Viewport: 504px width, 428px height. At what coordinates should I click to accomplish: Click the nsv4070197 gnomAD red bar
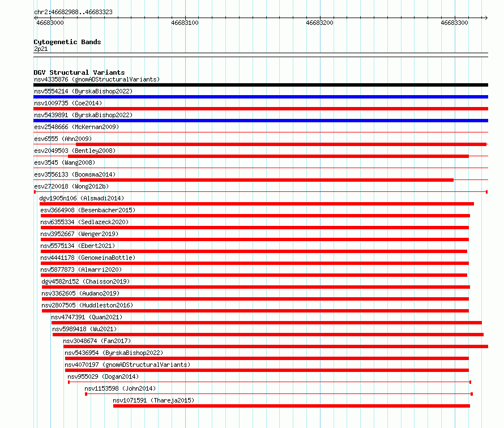[x=267, y=370]
